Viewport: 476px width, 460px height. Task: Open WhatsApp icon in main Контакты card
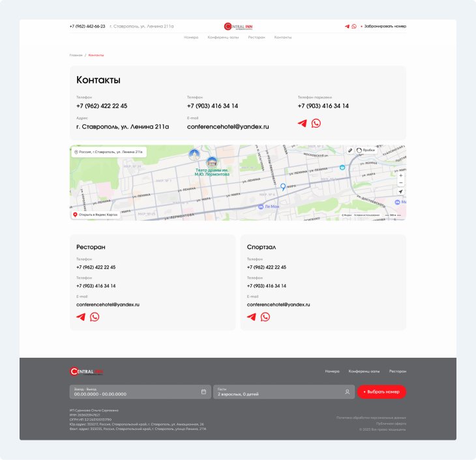316,123
